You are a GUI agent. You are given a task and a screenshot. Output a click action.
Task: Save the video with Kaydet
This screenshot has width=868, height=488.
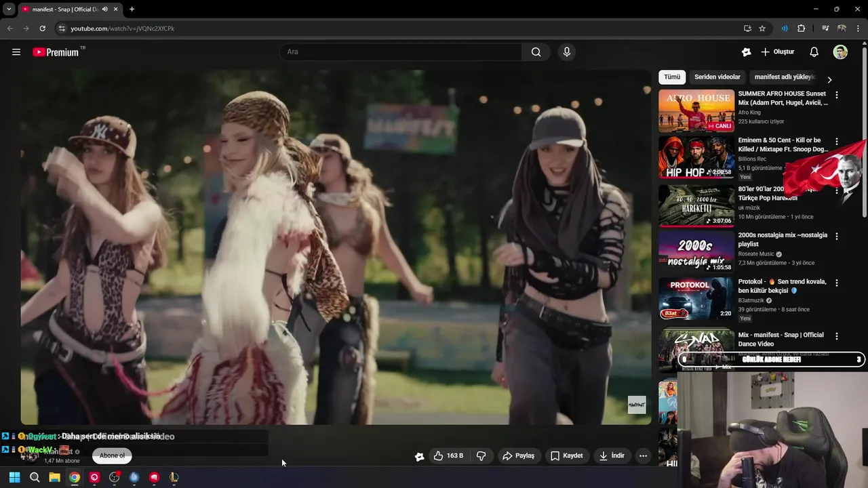click(x=567, y=455)
